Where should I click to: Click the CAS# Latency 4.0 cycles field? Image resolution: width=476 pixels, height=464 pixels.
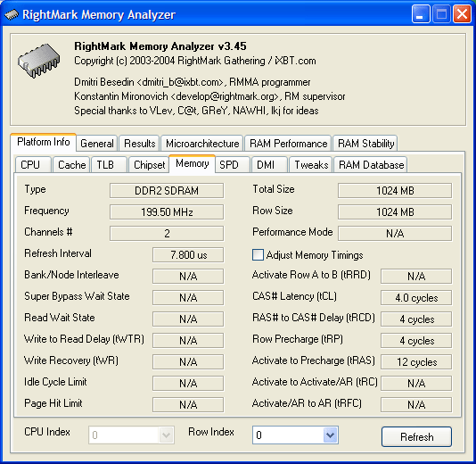coord(416,297)
